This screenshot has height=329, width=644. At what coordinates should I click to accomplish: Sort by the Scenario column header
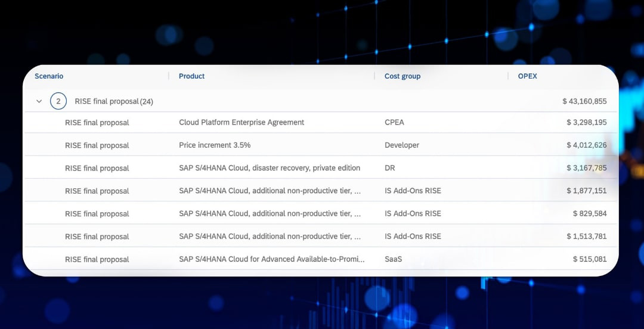(x=49, y=76)
